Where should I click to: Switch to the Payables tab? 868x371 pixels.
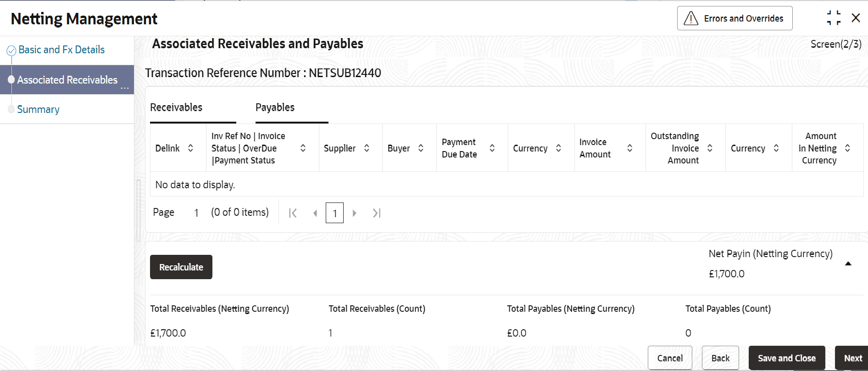275,107
